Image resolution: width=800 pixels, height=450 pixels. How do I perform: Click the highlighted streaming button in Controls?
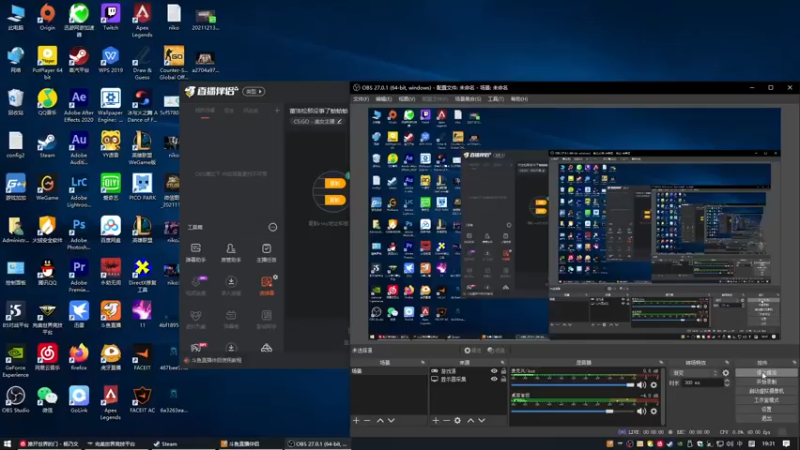point(766,373)
